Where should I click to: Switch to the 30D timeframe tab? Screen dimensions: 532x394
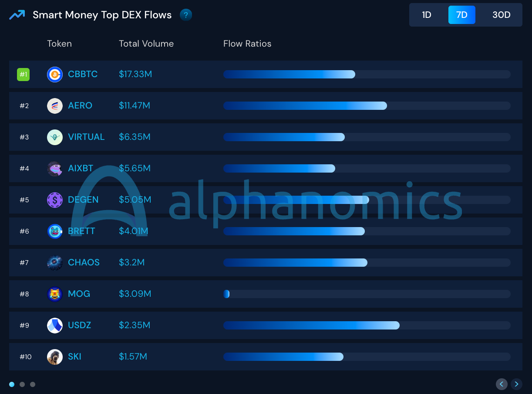(x=502, y=15)
